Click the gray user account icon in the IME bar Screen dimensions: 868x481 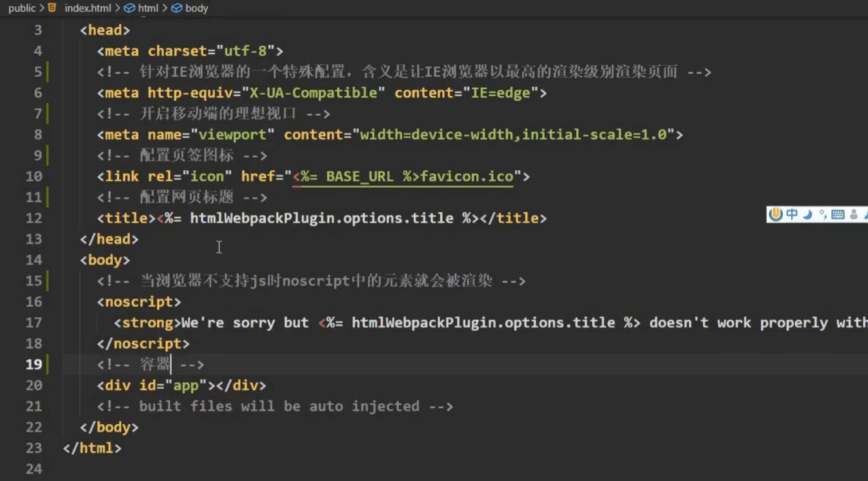coord(853,214)
